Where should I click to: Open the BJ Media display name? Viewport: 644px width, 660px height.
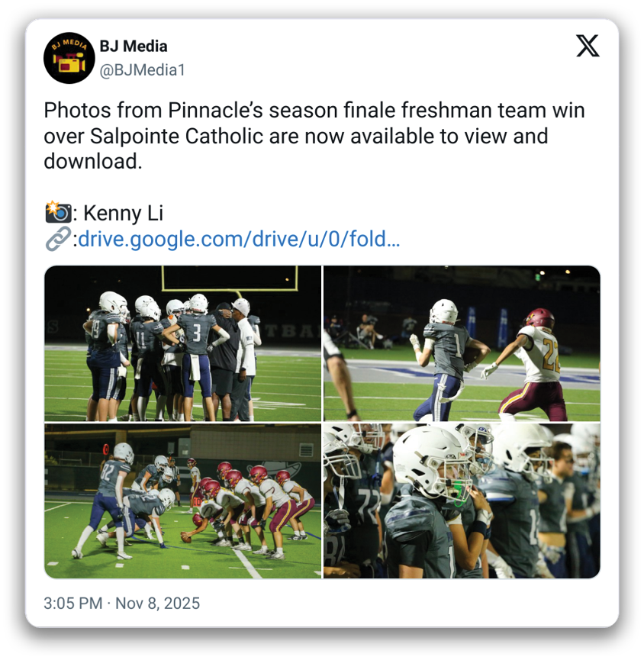tap(134, 47)
